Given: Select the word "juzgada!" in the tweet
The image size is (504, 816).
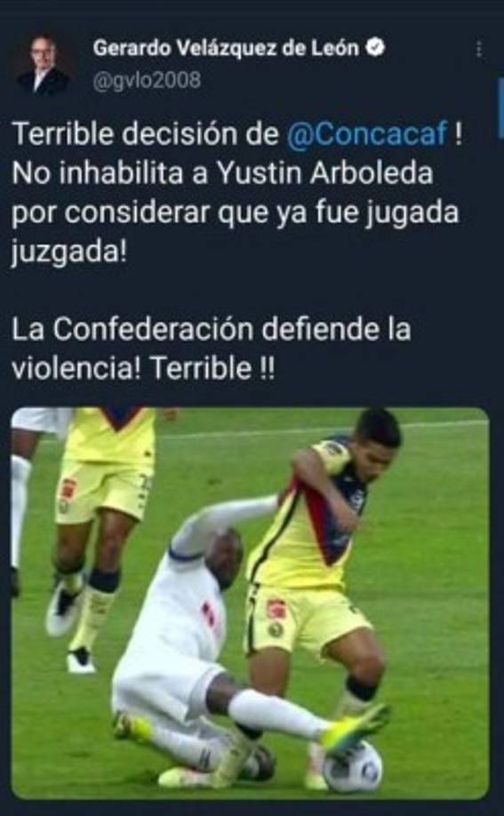Looking at the screenshot, I should point(68,253).
